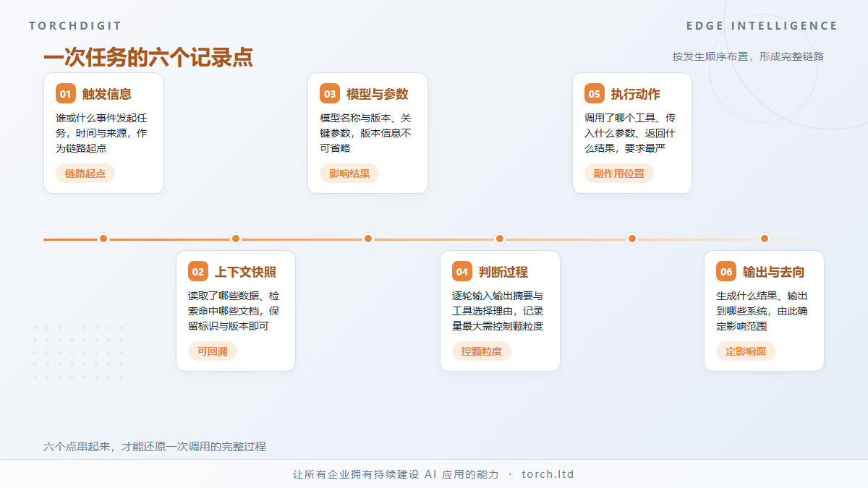
Task: Click the description starting 模型名称与版本
Action: click(x=366, y=133)
